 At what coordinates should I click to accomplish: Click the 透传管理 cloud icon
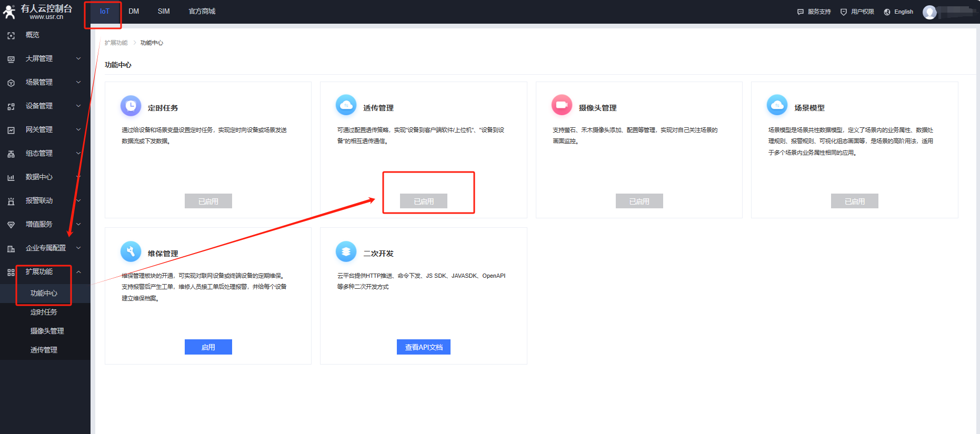(346, 105)
